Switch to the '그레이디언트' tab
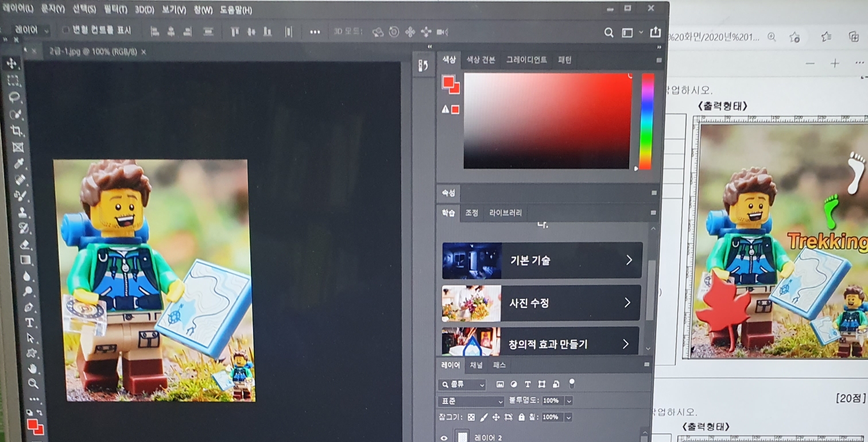This screenshot has width=868, height=442. click(526, 60)
